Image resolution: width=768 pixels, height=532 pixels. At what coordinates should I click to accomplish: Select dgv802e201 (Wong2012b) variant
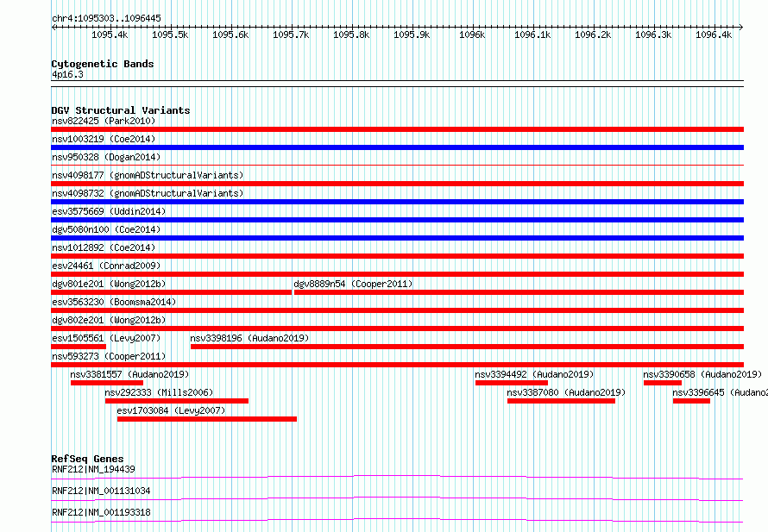click(x=109, y=320)
